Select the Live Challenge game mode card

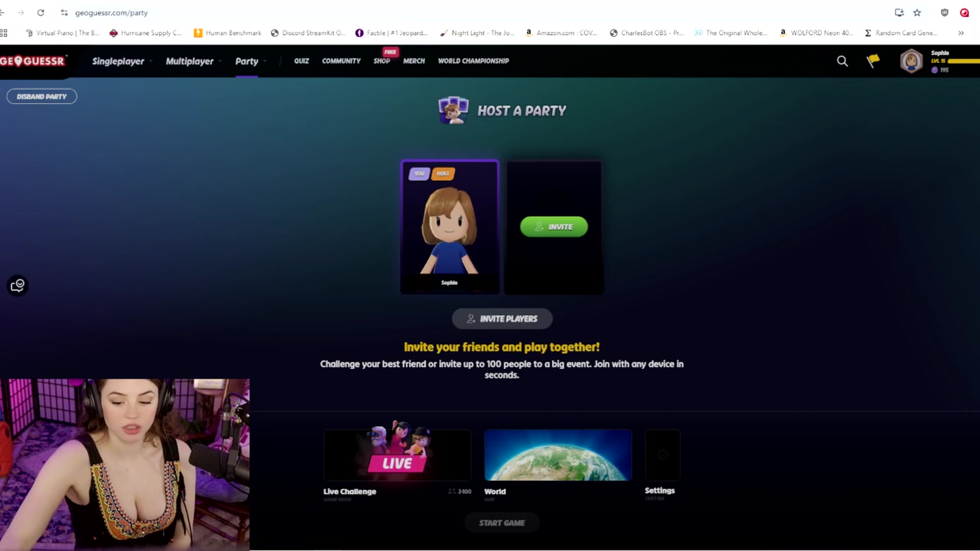397,455
